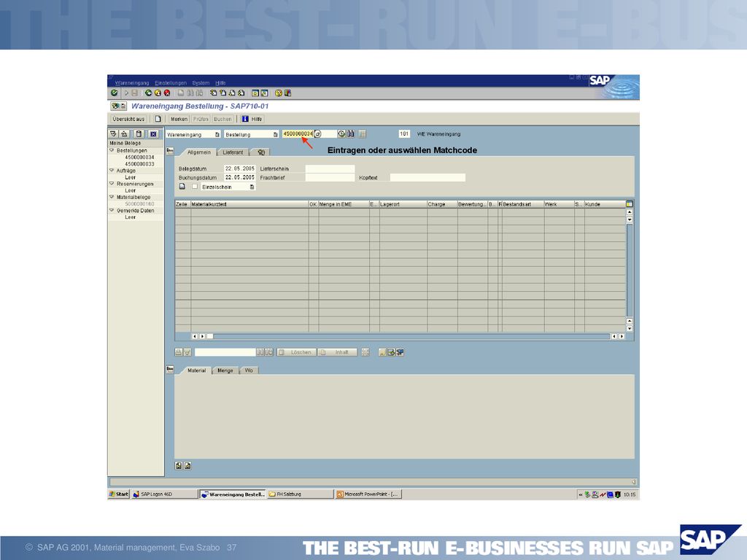Collapse the Reservierungen tree node
Screen dimensions: 747x560
coord(112,183)
